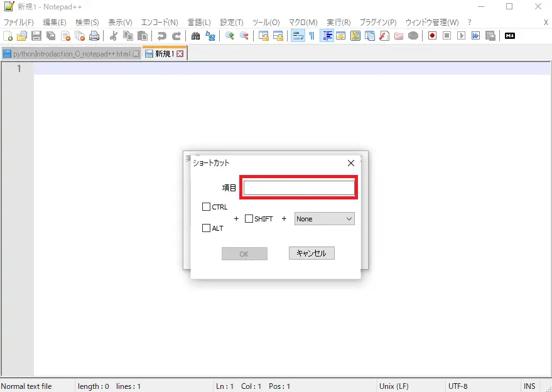Toggle the Word Wrap toolbar icon
The image size is (552, 392).
[298, 36]
